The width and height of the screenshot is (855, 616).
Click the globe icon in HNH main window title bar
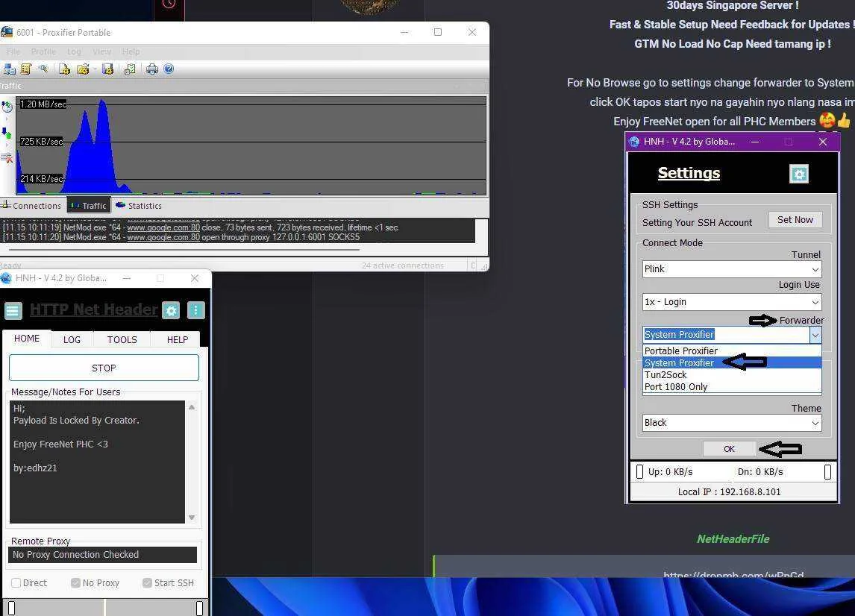(6, 278)
